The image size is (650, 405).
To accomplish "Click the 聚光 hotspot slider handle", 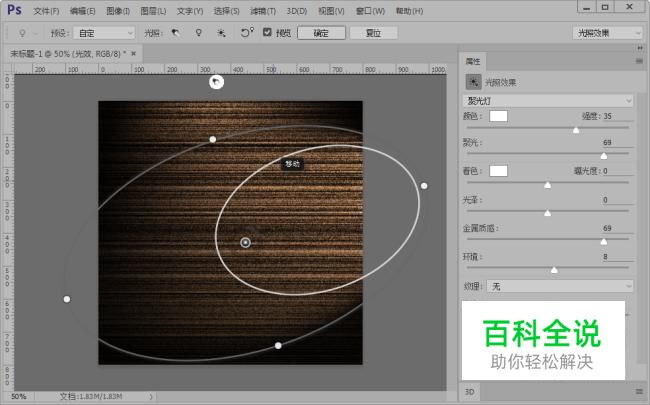I will [x=604, y=156].
